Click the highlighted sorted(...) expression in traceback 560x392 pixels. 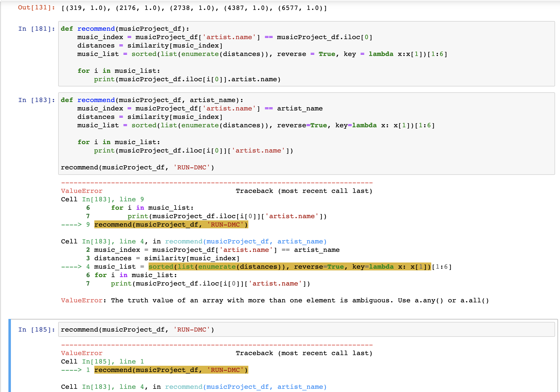[289, 267]
